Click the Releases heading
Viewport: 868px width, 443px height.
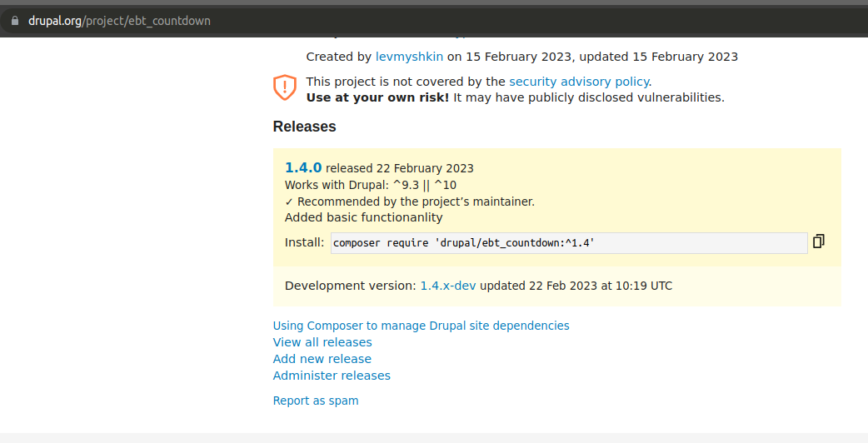[x=304, y=126]
